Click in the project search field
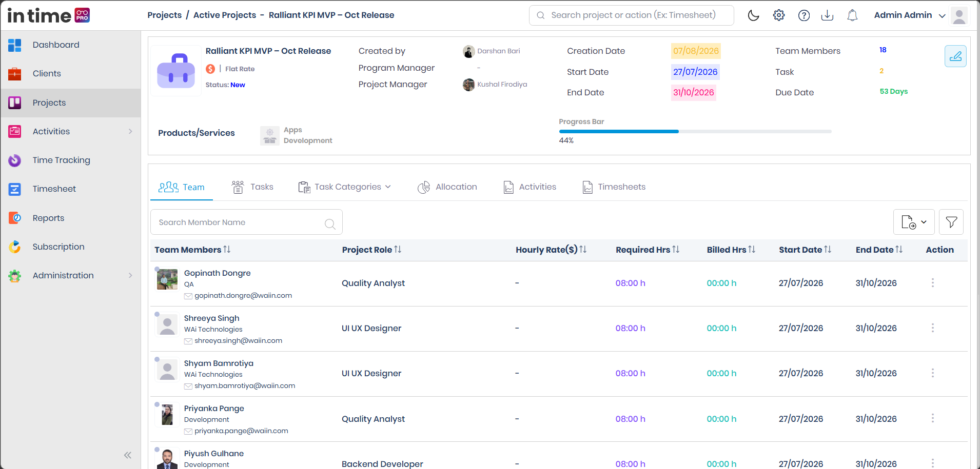Screen dimensions: 980x469 point(632,15)
